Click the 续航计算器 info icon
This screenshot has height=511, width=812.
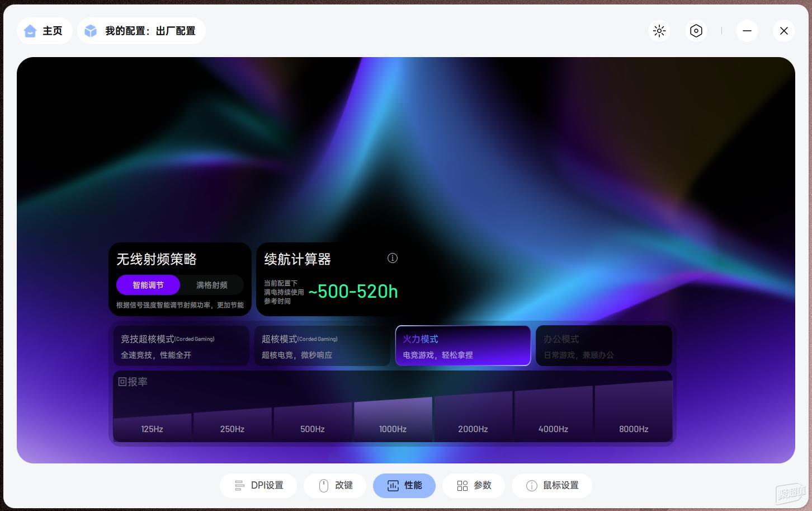tap(393, 258)
